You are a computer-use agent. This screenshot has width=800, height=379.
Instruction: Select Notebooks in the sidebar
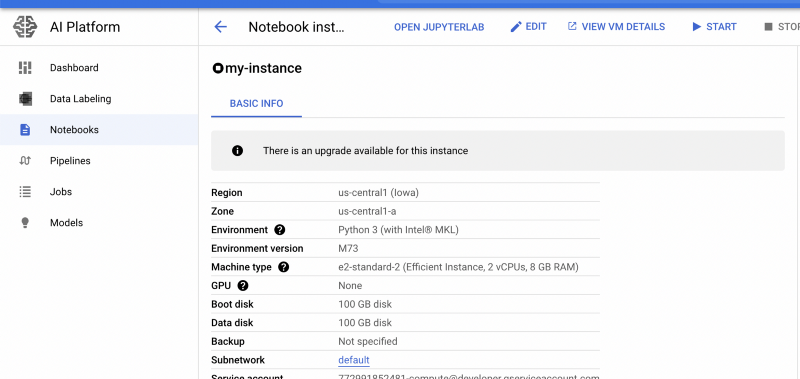point(99,130)
